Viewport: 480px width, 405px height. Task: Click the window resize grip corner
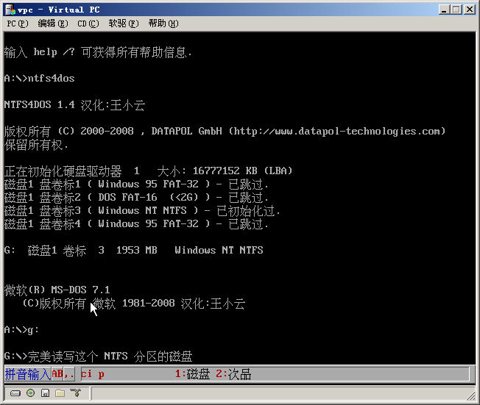pyautogui.click(x=471, y=396)
